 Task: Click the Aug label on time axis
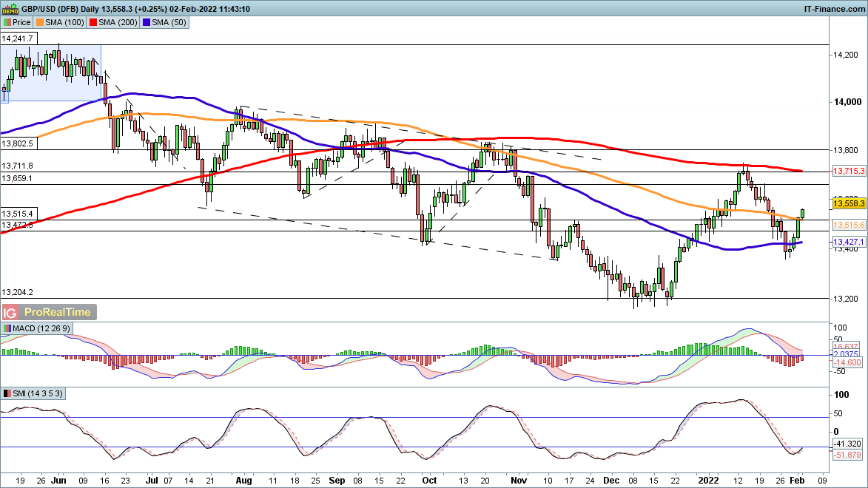pyautogui.click(x=244, y=481)
